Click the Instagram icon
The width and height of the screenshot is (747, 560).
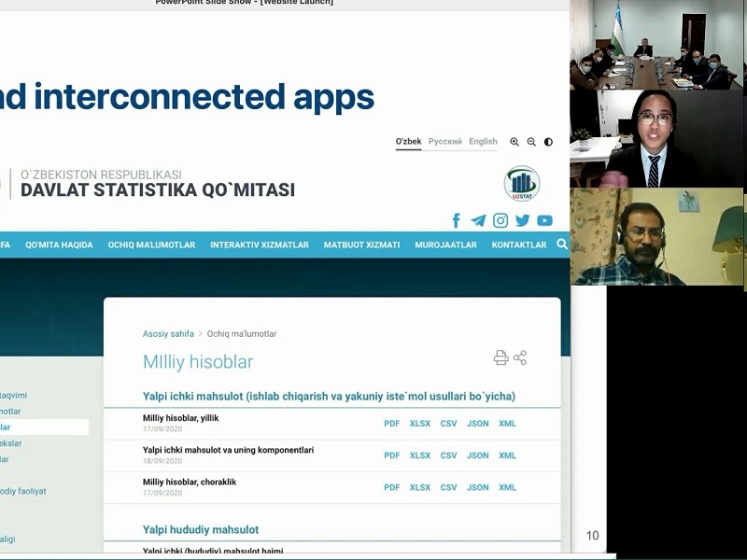click(x=500, y=220)
